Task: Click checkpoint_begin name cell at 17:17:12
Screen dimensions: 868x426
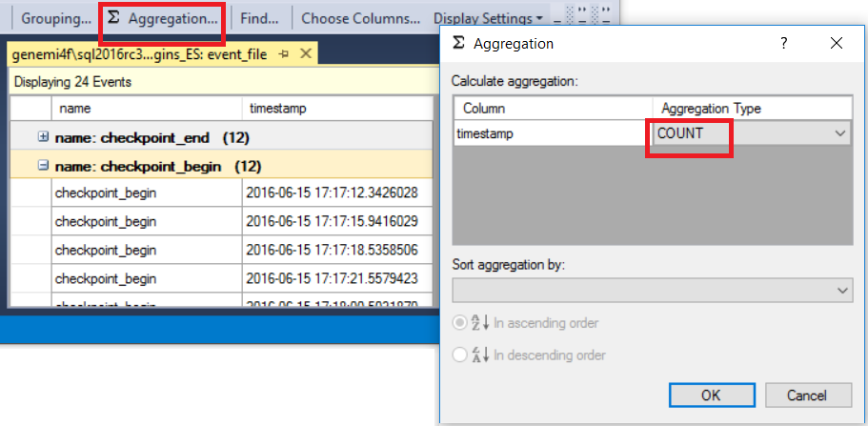Action: click(x=147, y=193)
